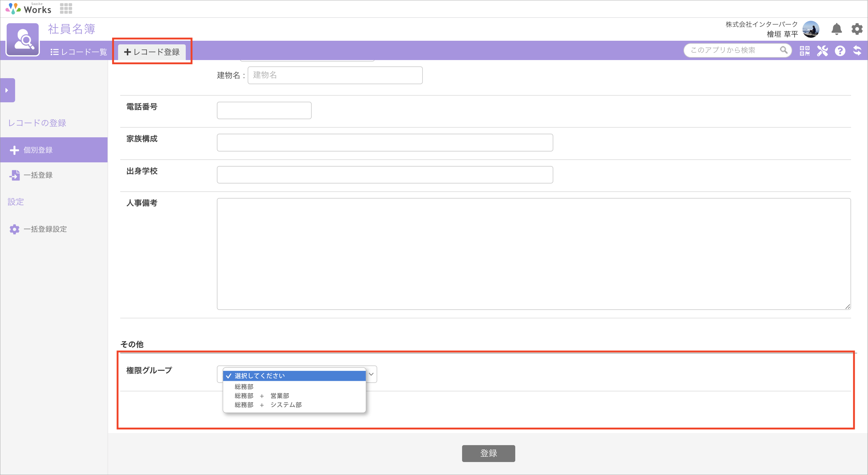Image resolution: width=868 pixels, height=475 pixels.
Task: Open the settings gear in header
Action: pyautogui.click(x=857, y=29)
